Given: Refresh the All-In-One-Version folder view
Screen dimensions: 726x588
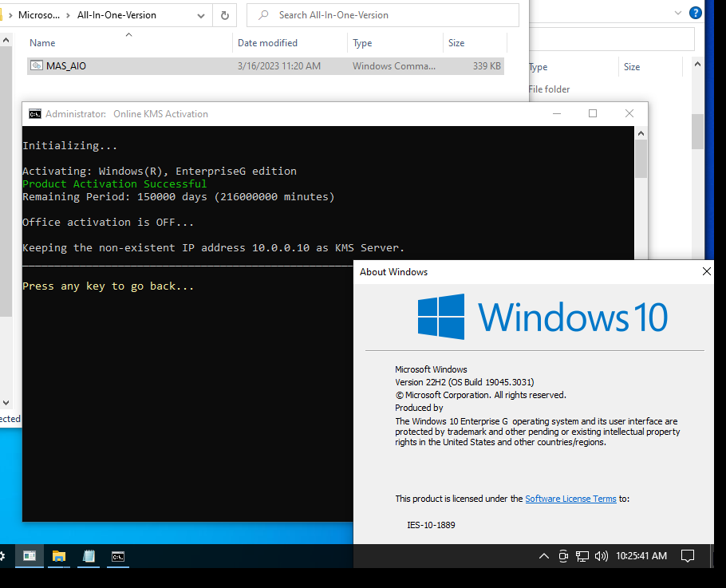Looking at the screenshot, I should (224, 15).
